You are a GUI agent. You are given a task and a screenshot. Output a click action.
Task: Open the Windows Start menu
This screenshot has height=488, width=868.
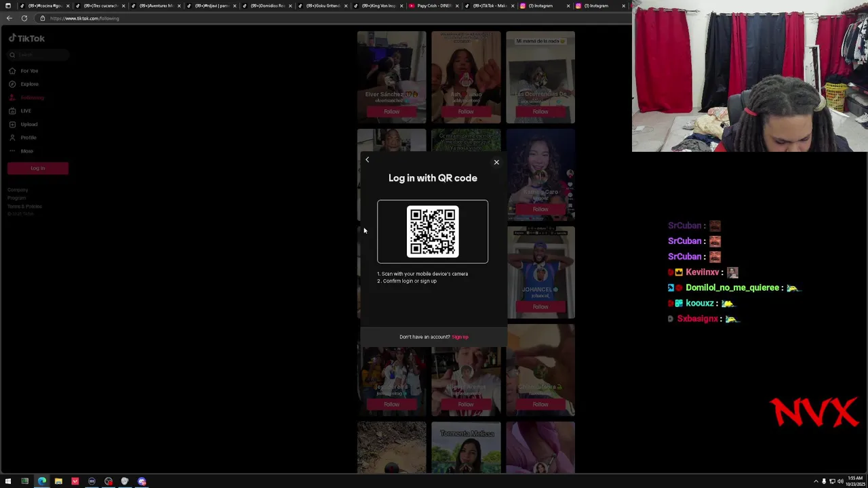click(x=7, y=481)
